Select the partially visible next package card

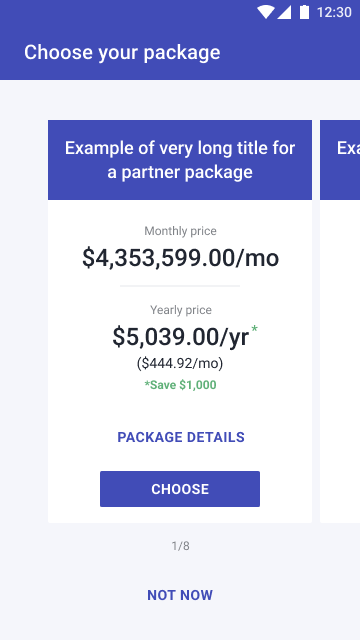340,321
